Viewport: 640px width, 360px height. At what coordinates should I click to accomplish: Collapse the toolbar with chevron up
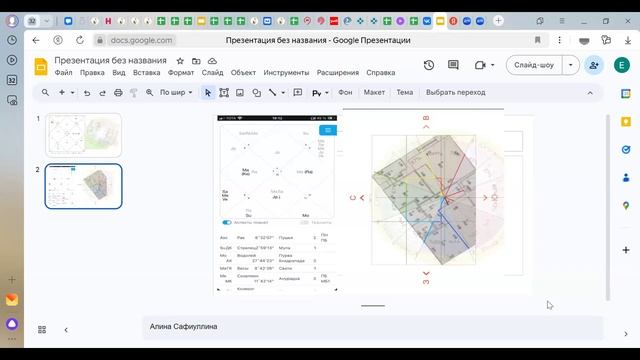(590, 93)
